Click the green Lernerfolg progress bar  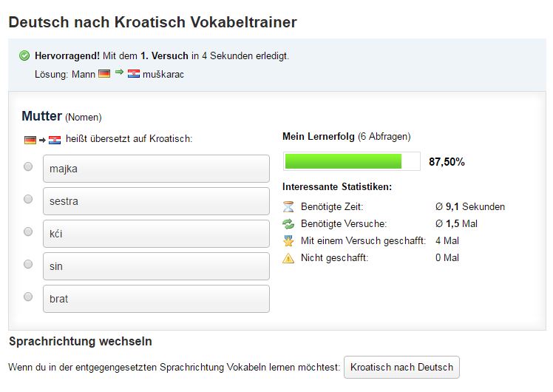343,161
